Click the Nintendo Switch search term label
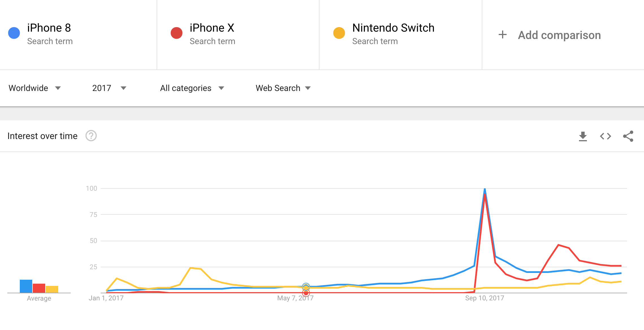The width and height of the screenshot is (644, 330). click(393, 28)
